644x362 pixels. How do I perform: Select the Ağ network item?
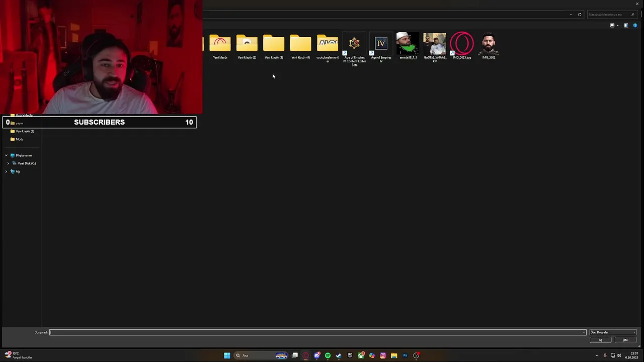coord(15,171)
